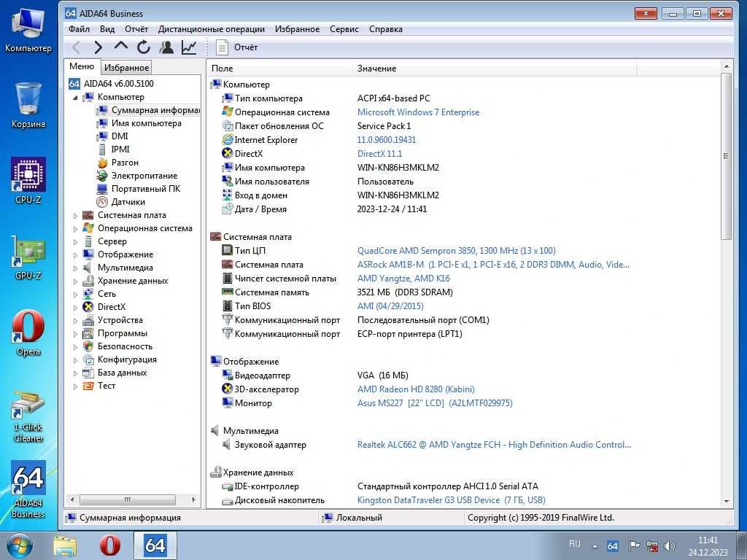Open the Kingston DataTraveler G3 USB Device link
Viewport: 747px width, 560px height.
click(451, 500)
